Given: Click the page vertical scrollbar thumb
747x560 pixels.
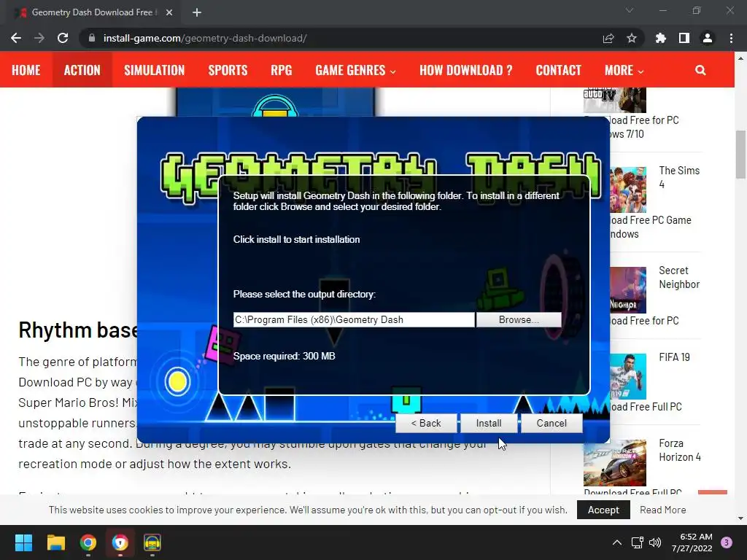Looking at the screenshot, I should point(740,155).
